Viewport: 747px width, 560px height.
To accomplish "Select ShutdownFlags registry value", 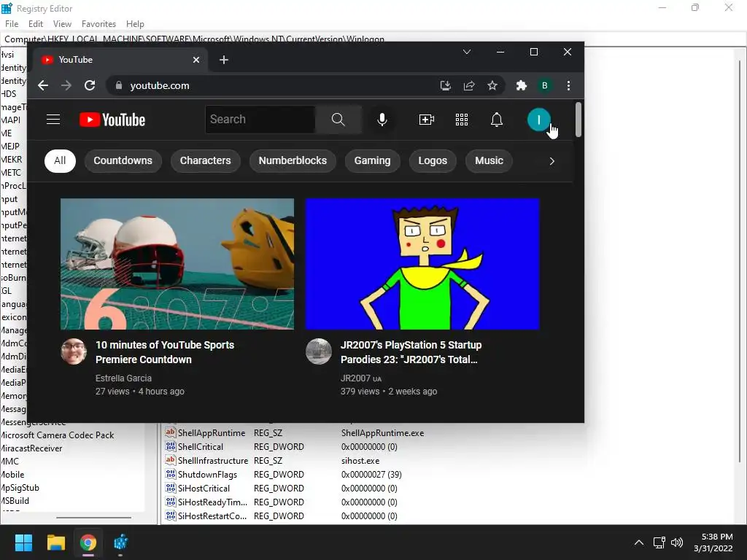I will click(207, 474).
